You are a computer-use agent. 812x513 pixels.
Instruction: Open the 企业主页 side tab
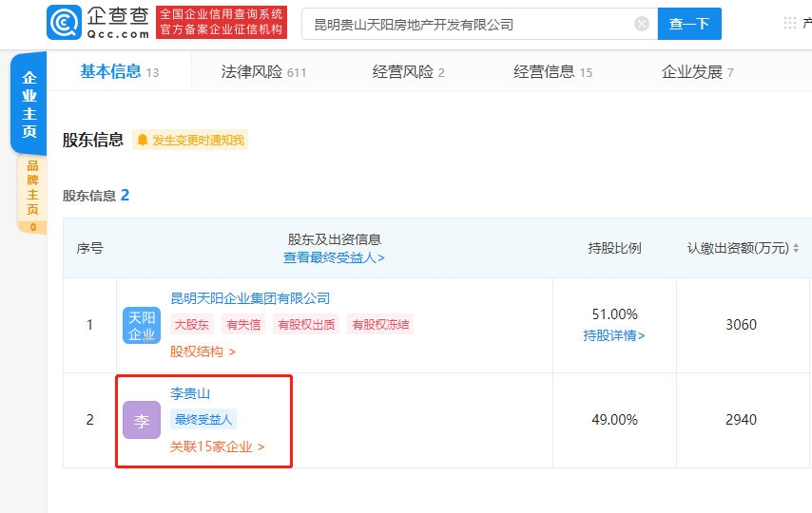[x=29, y=104]
